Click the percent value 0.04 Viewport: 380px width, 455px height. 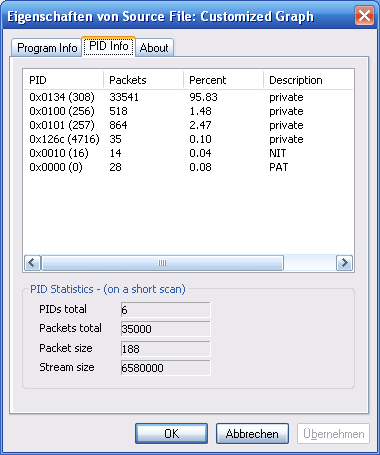tap(200, 153)
